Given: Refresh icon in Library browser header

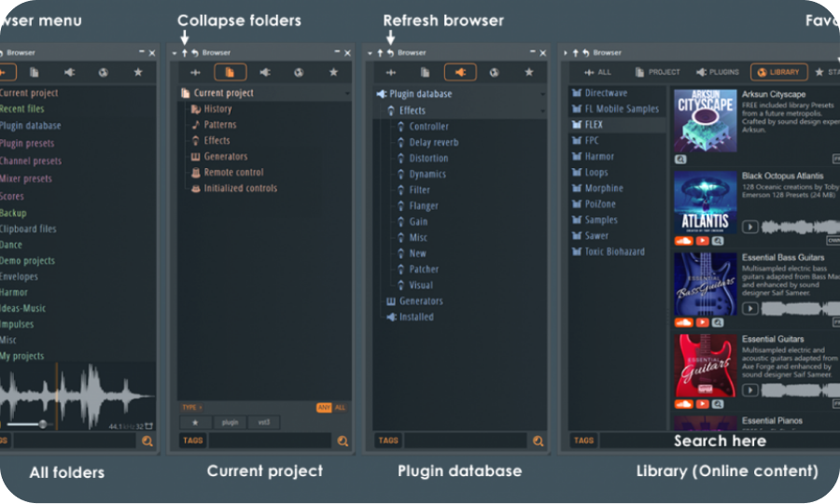Looking at the screenshot, I should tap(585, 53).
